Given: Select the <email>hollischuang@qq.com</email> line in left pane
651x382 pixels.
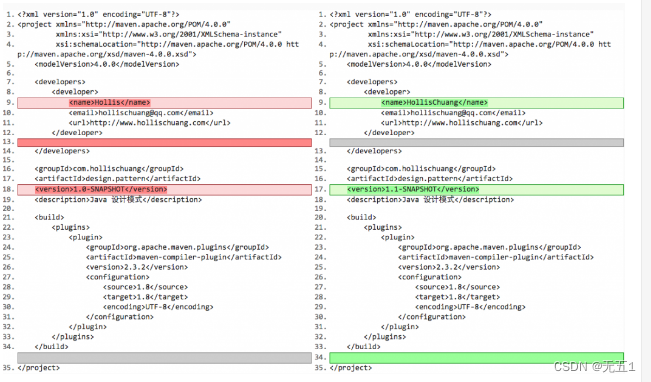Looking at the screenshot, I should point(141,113).
